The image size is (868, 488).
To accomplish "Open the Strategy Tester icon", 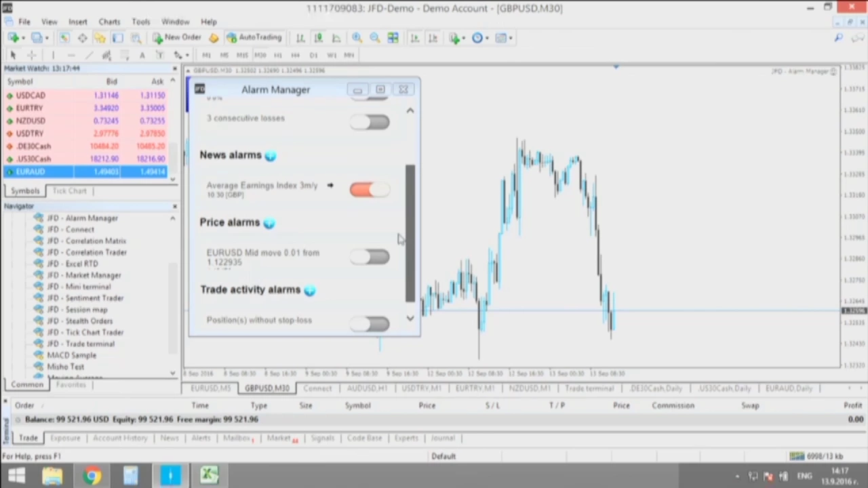I will 136,38.
